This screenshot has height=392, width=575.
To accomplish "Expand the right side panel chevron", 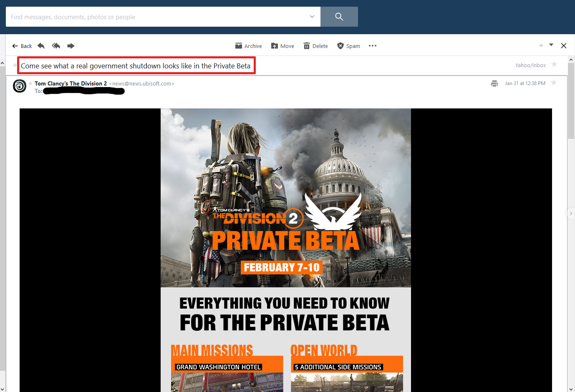I will tap(571, 214).
